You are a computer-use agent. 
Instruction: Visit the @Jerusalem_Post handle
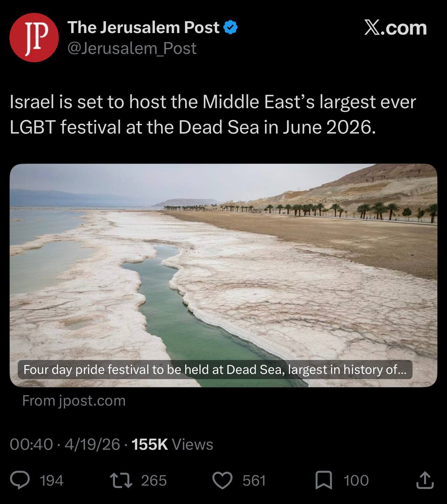tap(132, 48)
